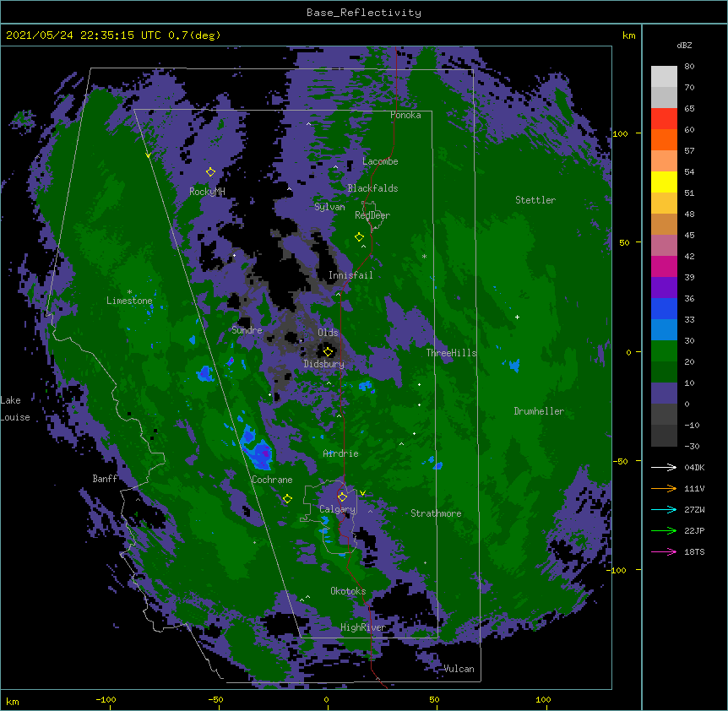Click the Drumheller town label

pos(539,411)
